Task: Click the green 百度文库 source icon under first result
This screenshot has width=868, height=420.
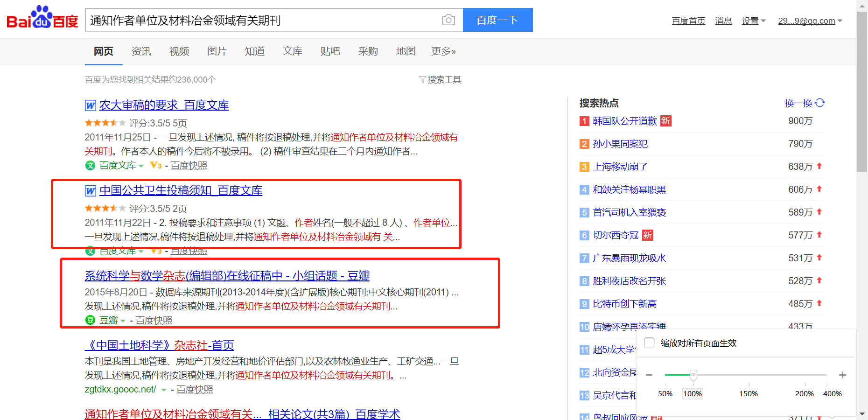Action: [90, 165]
